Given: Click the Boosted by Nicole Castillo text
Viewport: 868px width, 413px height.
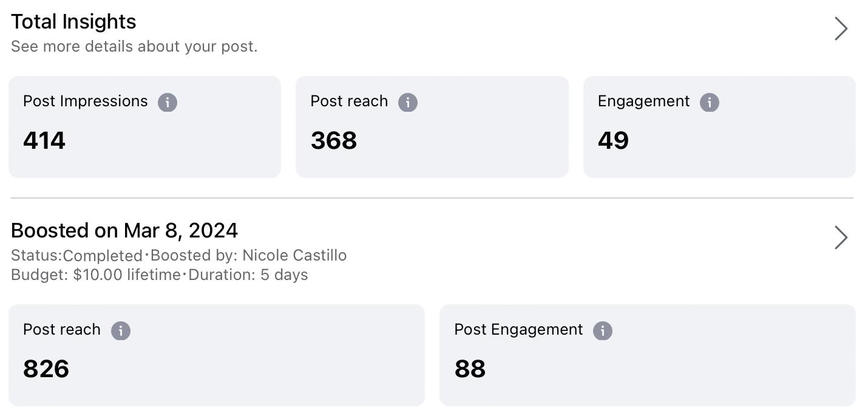Looking at the screenshot, I should coord(248,256).
